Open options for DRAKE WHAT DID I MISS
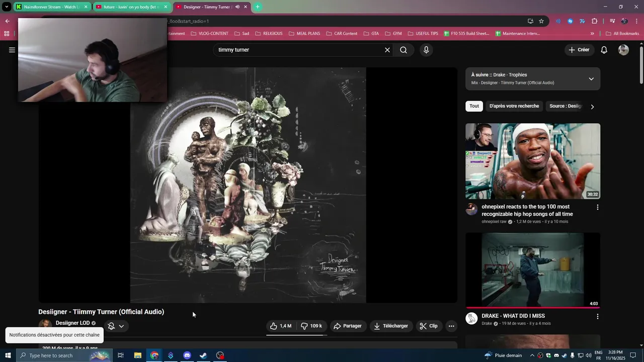This screenshot has height=362, width=644. [598, 317]
